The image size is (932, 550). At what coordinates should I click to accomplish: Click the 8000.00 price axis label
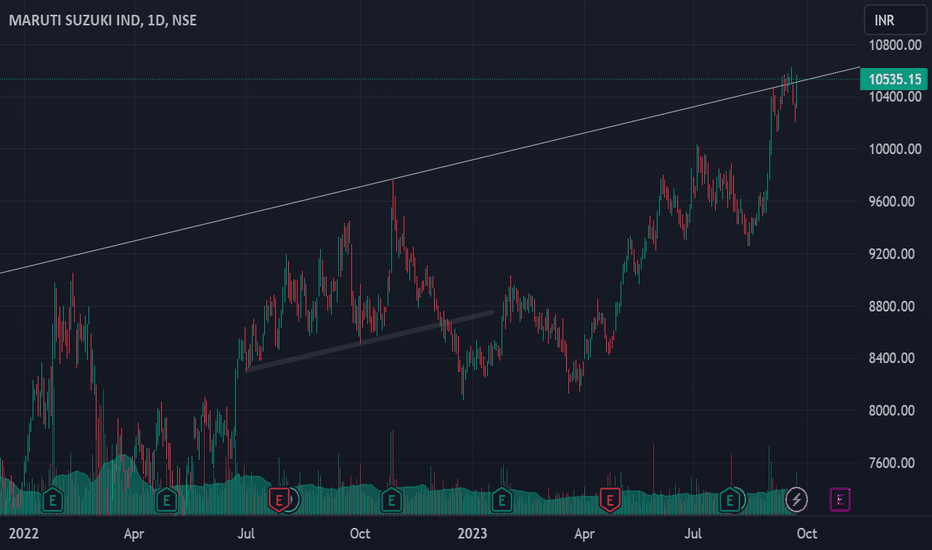[x=891, y=410]
